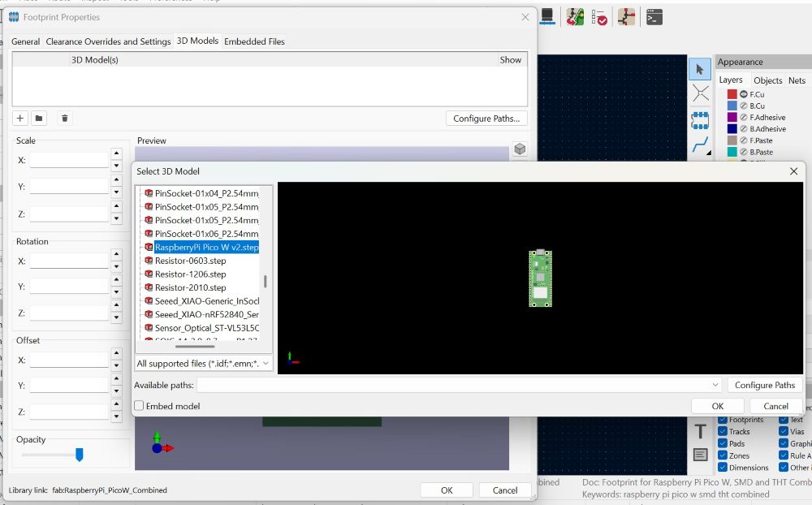The height and width of the screenshot is (505, 812).
Task: Increase Rotation X value with up arrow
Action: tap(116, 254)
